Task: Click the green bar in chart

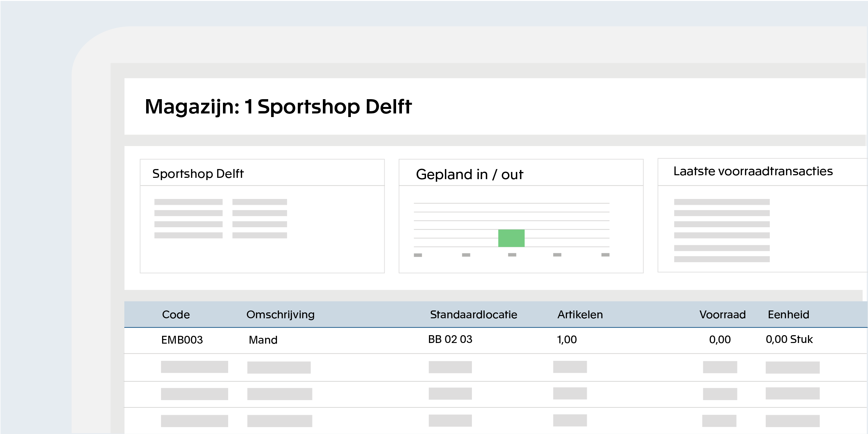Action: pyautogui.click(x=511, y=238)
